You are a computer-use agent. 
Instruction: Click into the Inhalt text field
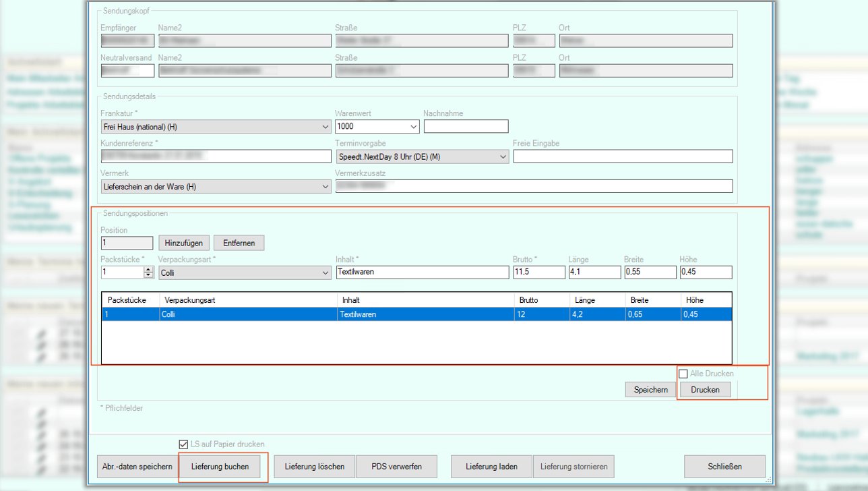tap(422, 272)
